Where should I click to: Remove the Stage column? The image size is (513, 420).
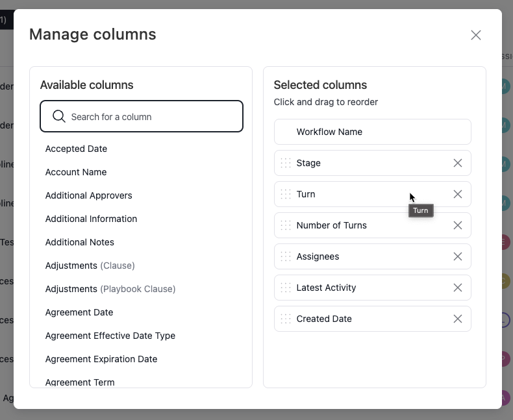point(458,163)
